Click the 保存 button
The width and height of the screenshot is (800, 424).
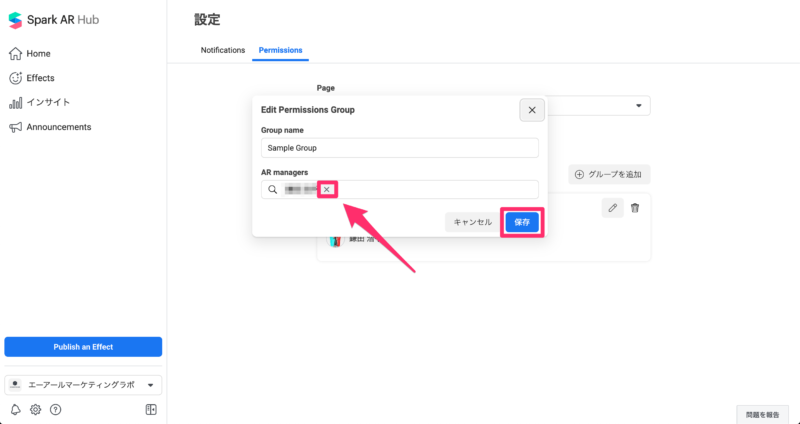522,222
